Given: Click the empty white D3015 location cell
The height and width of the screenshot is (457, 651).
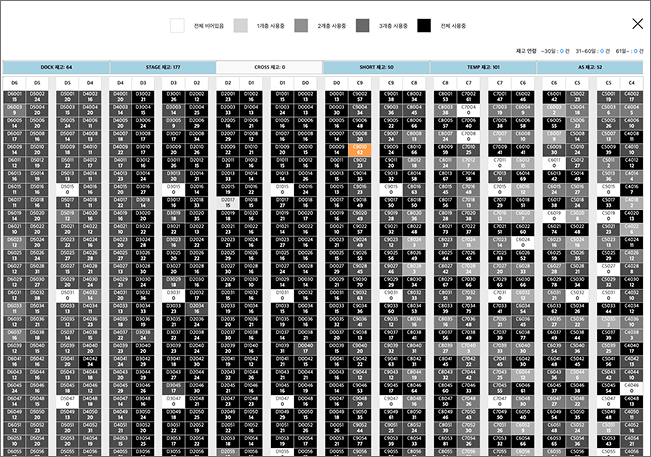Looking at the screenshot, I should click(174, 187).
